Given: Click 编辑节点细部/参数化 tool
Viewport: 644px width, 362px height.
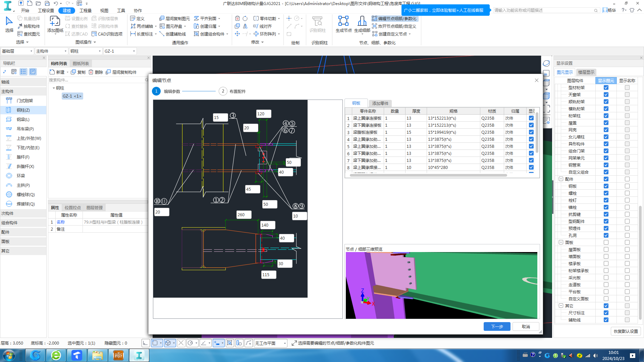Looking at the screenshot, I should (x=394, y=18).
